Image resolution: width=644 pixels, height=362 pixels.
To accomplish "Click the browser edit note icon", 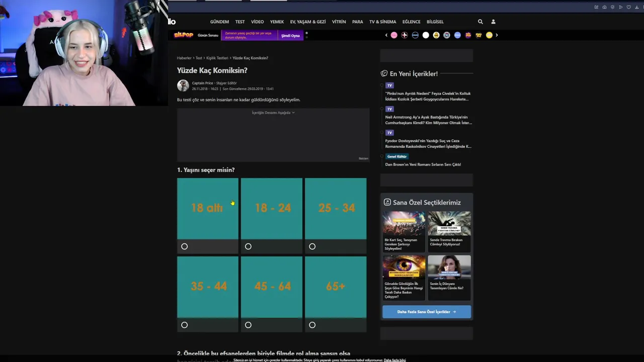I will [596, 7].
